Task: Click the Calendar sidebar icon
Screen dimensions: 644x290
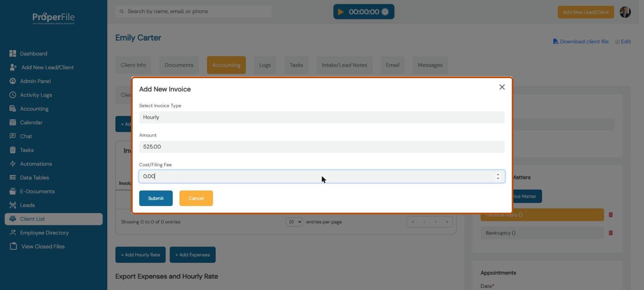Action: [13, 122]
